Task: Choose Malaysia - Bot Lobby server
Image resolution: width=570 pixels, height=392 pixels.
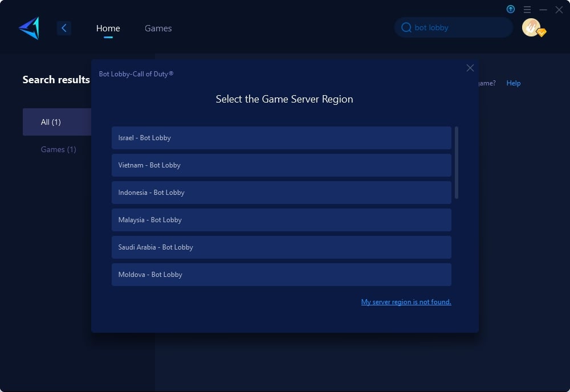Action: (282, 220)
